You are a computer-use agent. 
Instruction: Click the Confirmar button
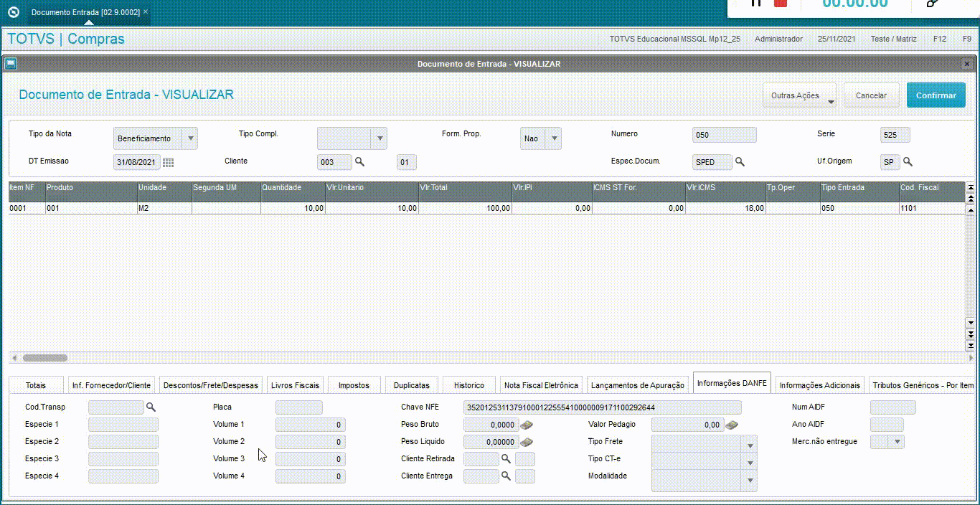tap(936, 95)
